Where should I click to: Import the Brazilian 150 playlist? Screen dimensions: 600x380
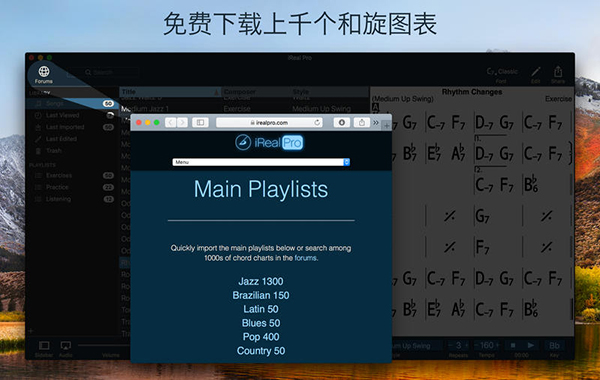pyautogui.click(x=261, y=295)
